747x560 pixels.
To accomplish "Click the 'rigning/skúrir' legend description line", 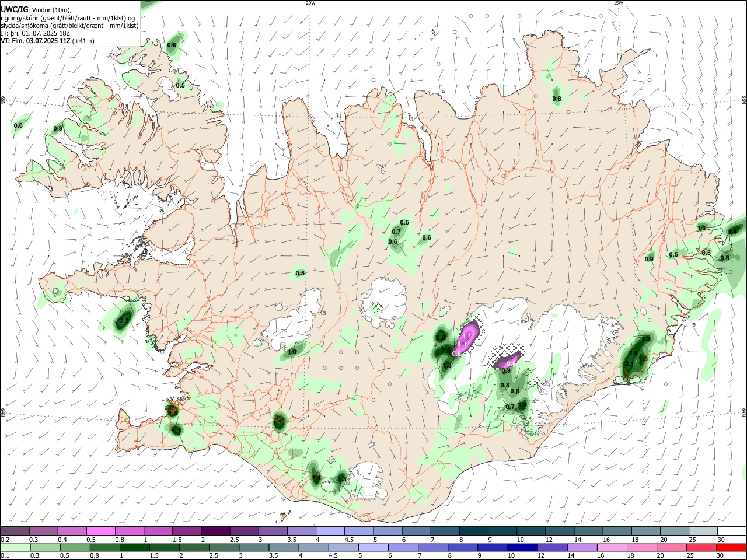I will pyautogui.click(x=68, y=18).
